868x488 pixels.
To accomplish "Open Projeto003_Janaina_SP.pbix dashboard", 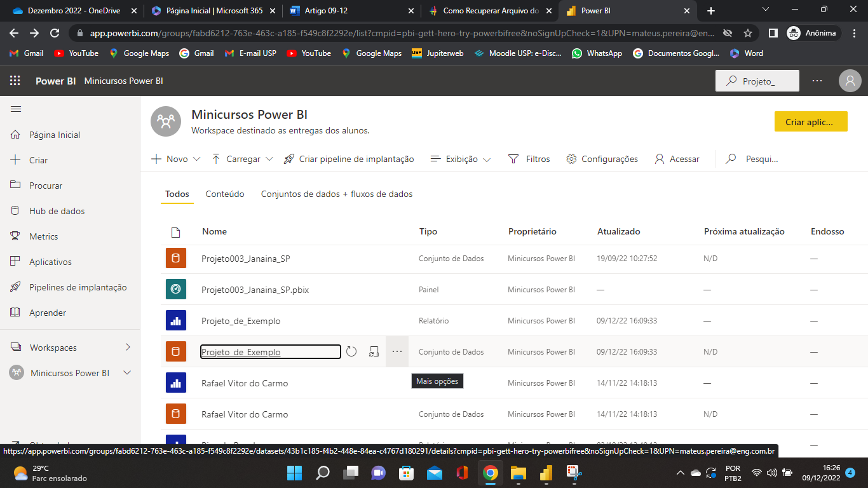I will pyautogui.click(x=255, y=290).
